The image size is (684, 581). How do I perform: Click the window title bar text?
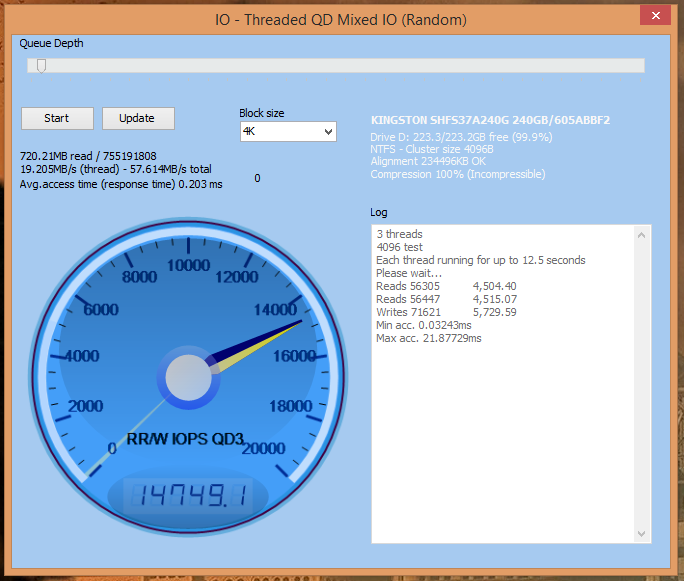341,20
